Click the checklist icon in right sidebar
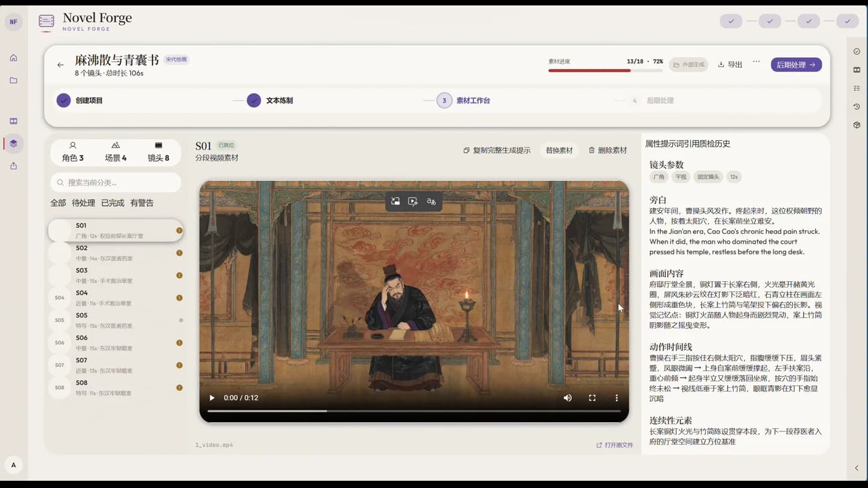Image resolution: width=868 pixels, height=488 pixels. [x=857, y=88]
